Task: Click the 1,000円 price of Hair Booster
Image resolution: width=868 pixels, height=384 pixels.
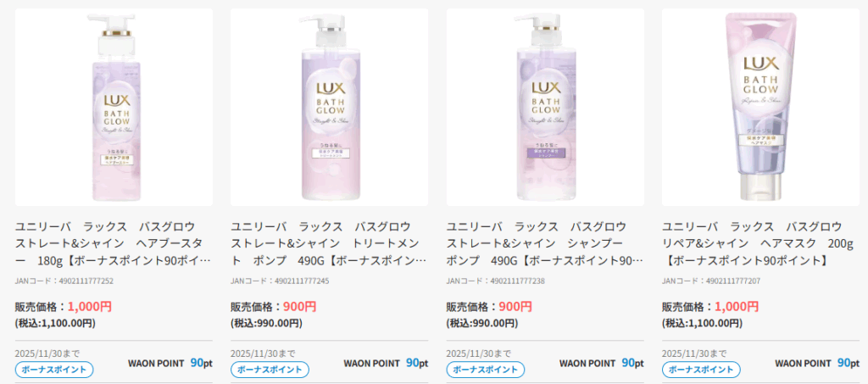Action: [90, 307]
